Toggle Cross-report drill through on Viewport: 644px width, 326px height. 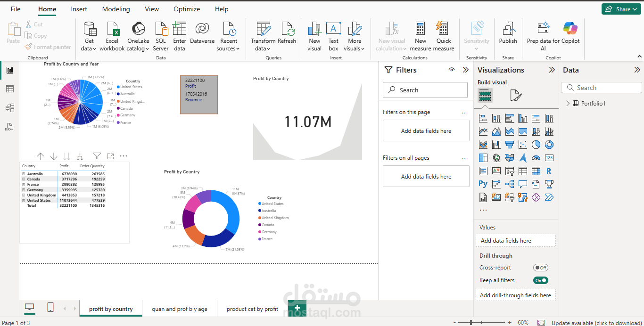(540, 267)
